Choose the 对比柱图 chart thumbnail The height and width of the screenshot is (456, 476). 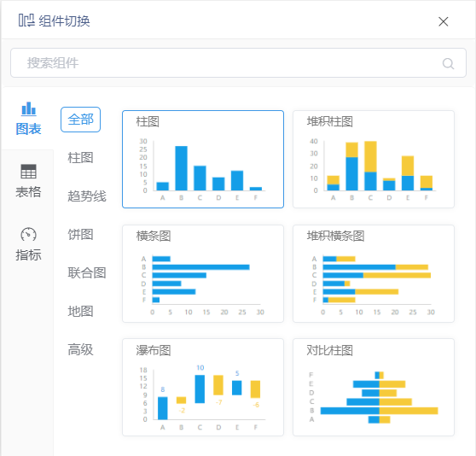point(374,388)
